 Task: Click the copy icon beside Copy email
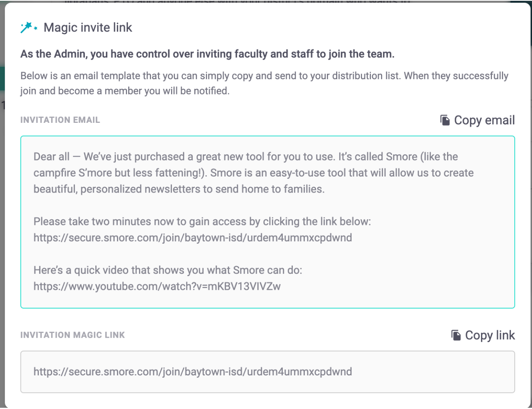coord(445,120)
